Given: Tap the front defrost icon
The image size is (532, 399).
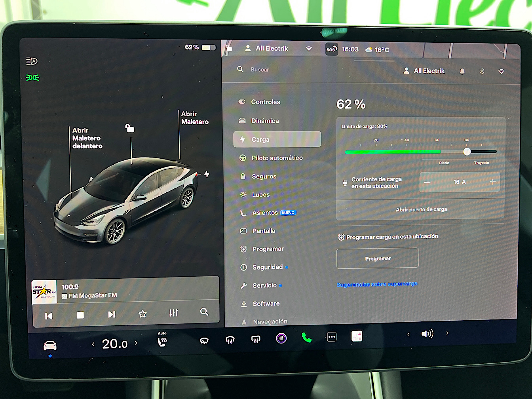Looking at the screenshot, I should pos(230,340).
